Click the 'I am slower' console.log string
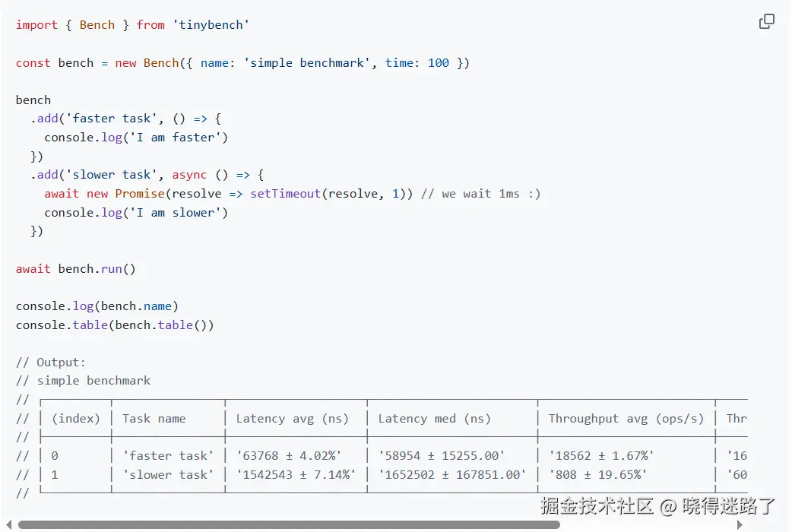This screenshot has width=792, height=532. click(x=176, y=213)
